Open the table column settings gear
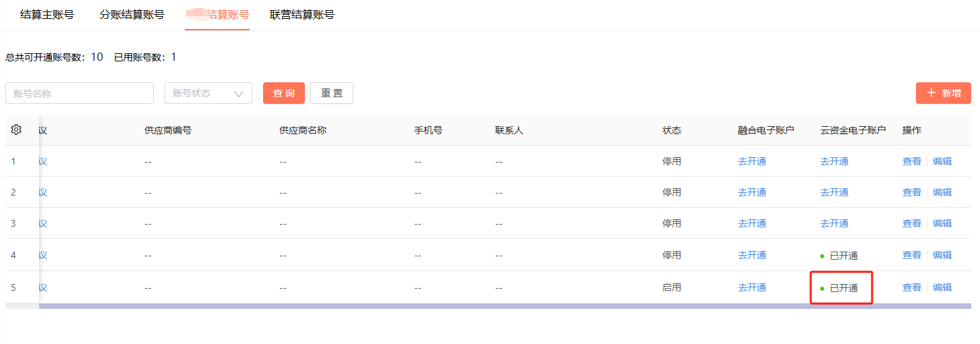980x344 pixels. [x=17, y=130]
